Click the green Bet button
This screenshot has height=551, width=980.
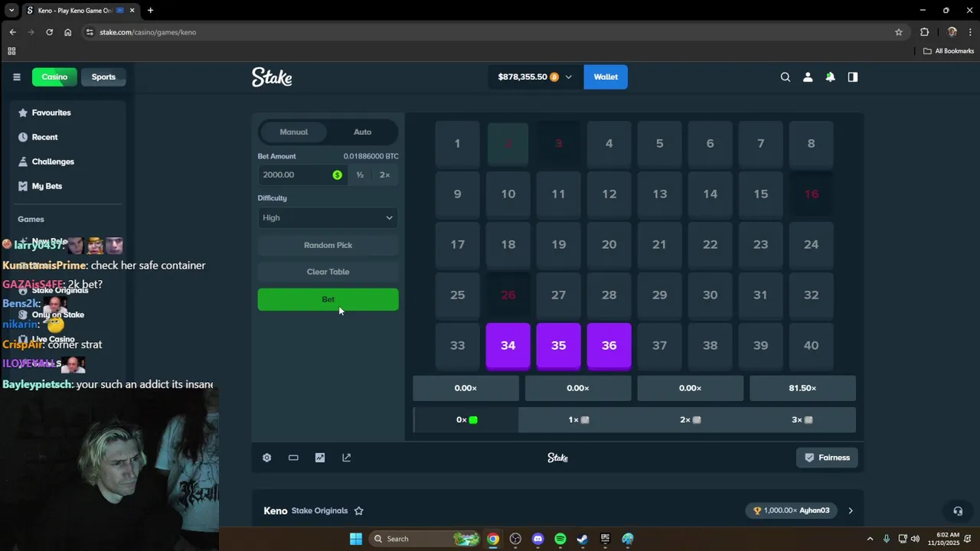(x=328, y=299)
